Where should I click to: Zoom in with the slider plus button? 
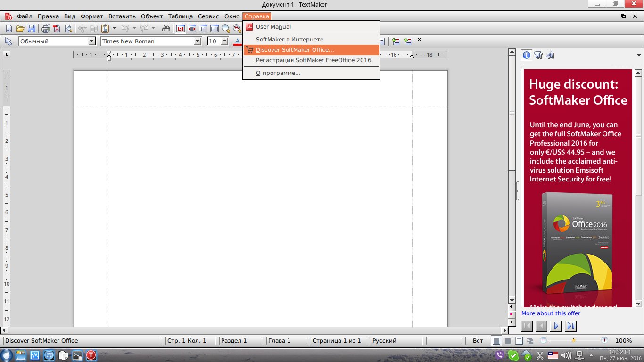pyautogui.click(x=605, y=340)
